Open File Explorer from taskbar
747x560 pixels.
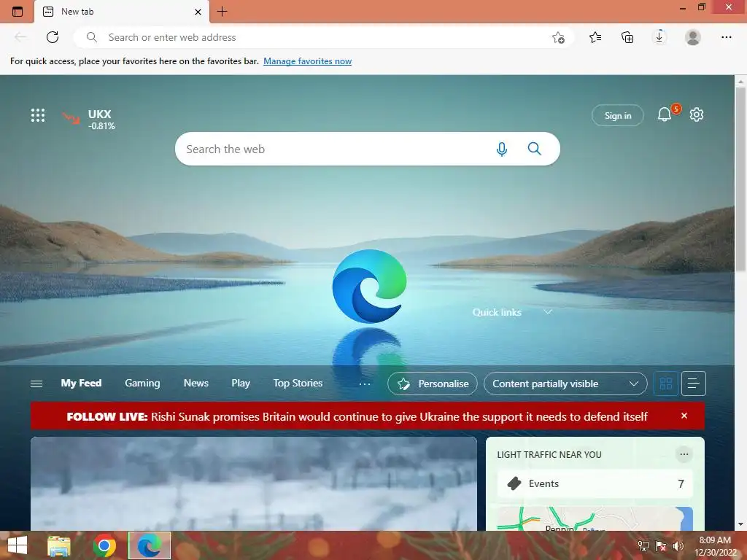[x=59, y=545]
